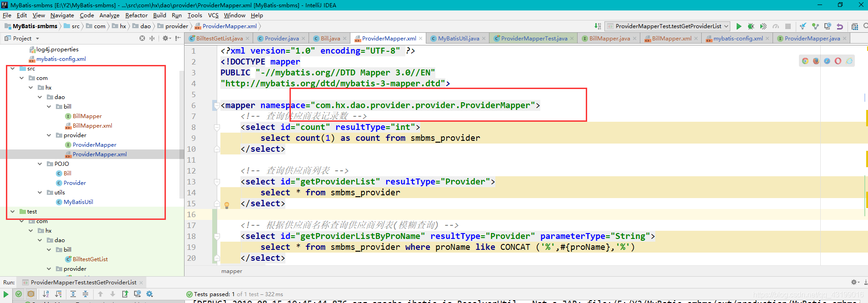Collapse the provider package under src dao

tap(49, 135)
